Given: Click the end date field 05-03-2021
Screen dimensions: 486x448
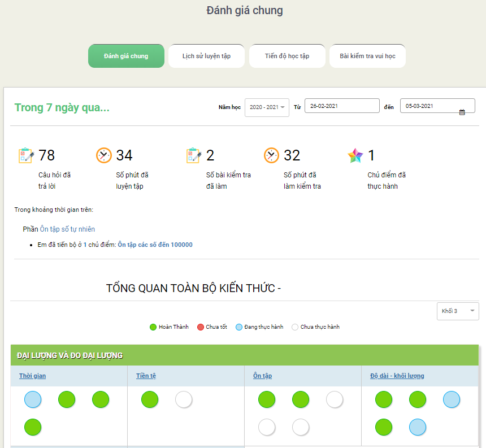Looking at the screenshot, I should pyautogui.click(x=429, y=106).
